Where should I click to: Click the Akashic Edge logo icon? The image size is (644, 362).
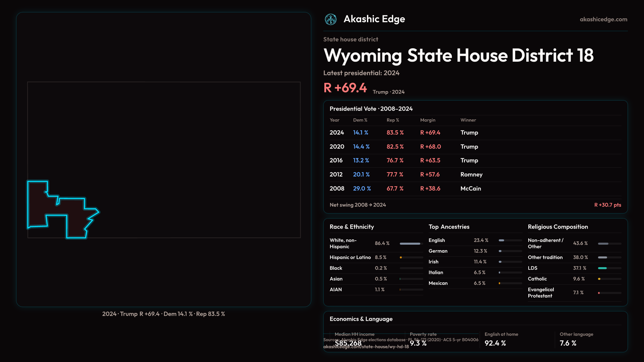pyautogui.click(x=331, y=19)
